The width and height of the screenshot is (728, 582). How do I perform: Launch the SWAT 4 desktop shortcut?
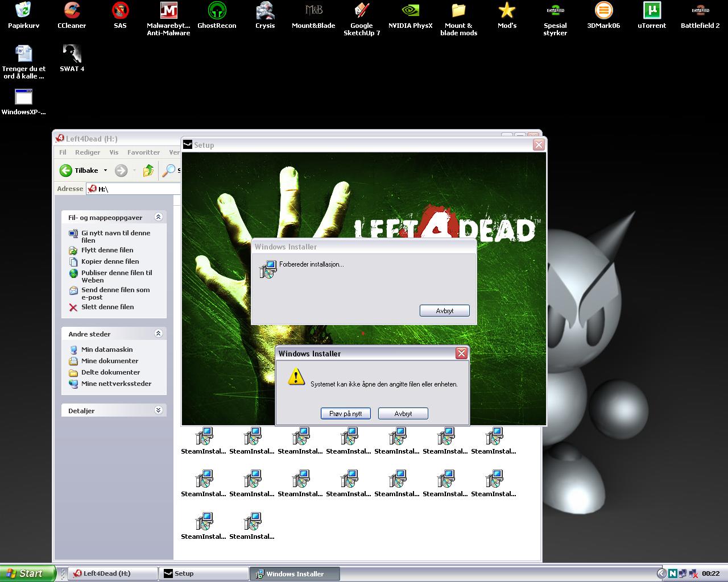coord(72,59)
